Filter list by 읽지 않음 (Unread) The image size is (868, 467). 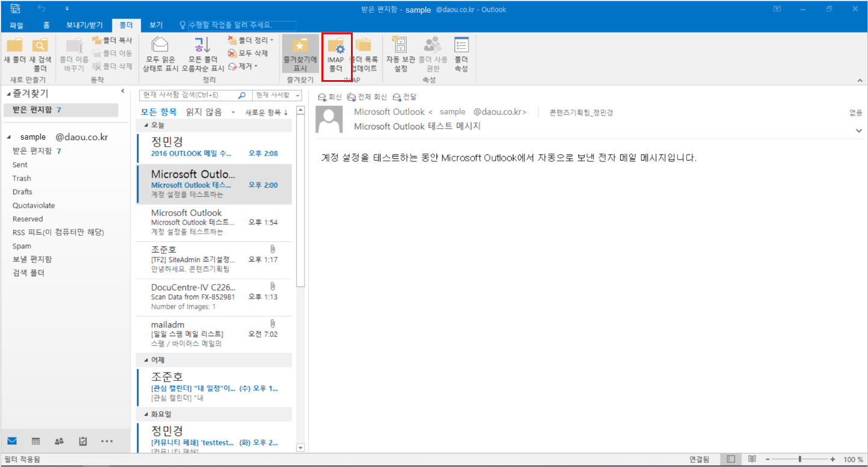204,112
